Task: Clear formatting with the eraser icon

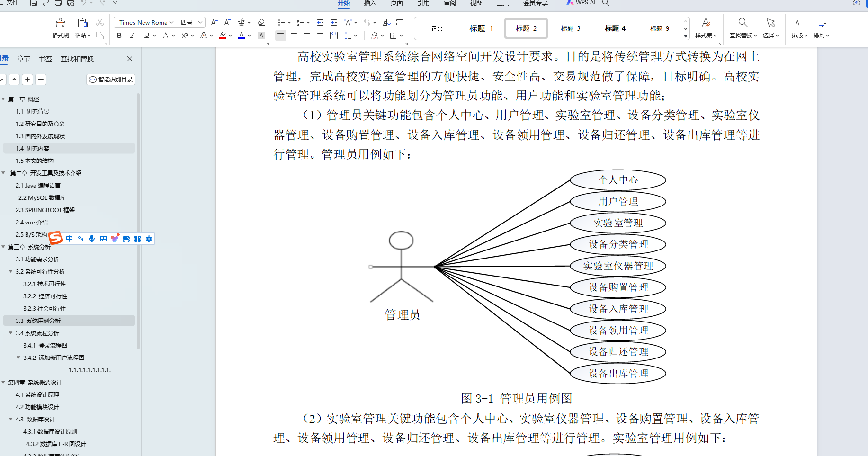Action: click(261, 22)
